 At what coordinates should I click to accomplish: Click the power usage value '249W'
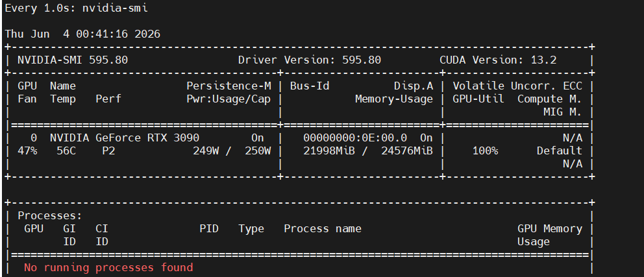click(206, 151)
